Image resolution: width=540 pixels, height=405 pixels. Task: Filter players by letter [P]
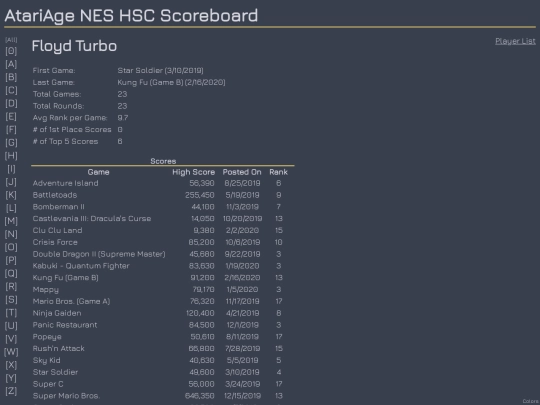[x=11, y=260]
